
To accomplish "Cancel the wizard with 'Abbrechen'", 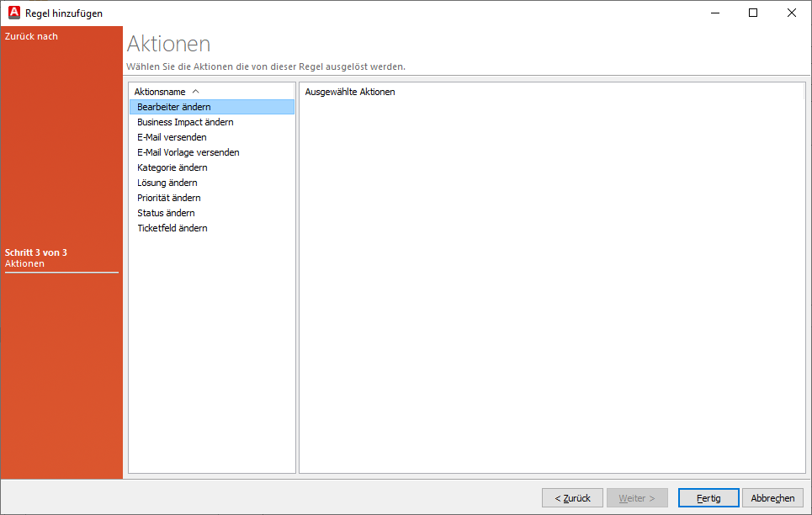I will (772, 498).
